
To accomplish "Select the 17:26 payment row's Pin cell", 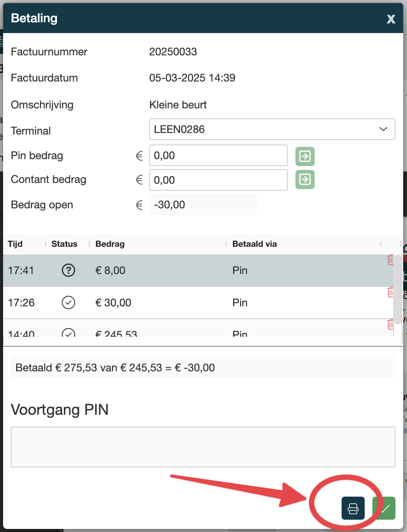I will pos(240,303).
